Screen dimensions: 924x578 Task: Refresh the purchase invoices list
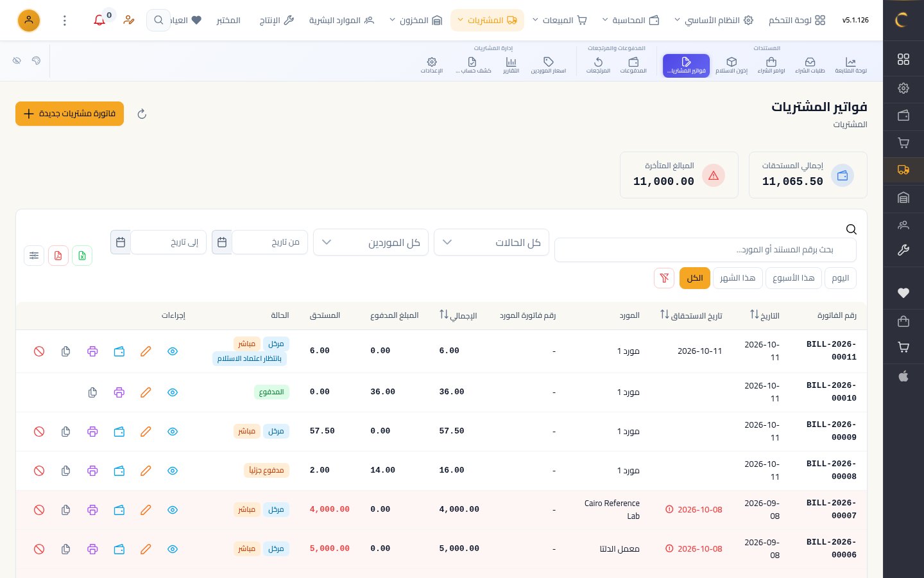click(142, 114)
